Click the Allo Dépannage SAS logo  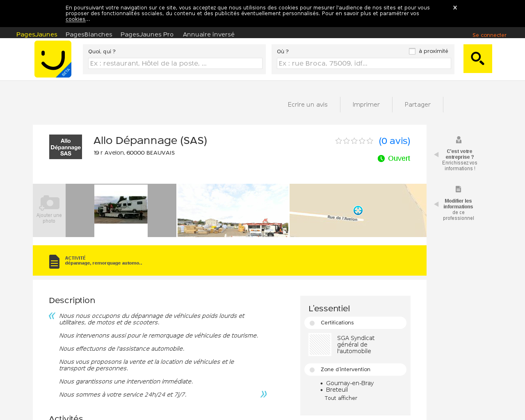pyautogui.click(x=66, y=147)
